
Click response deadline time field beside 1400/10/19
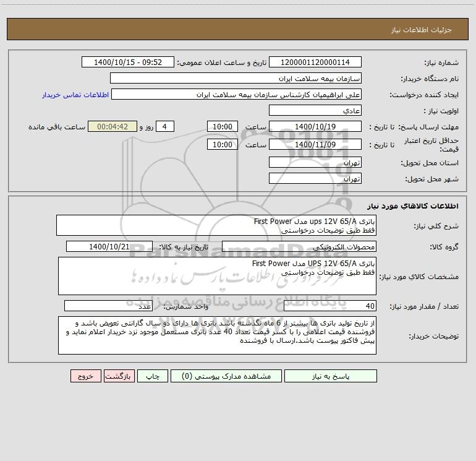tap(222, 126)
